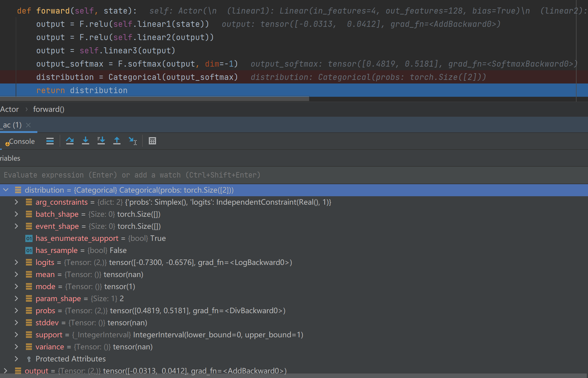
Task: Switch to the Console tab
Action: pyautogui.click(x=21, y=141)
